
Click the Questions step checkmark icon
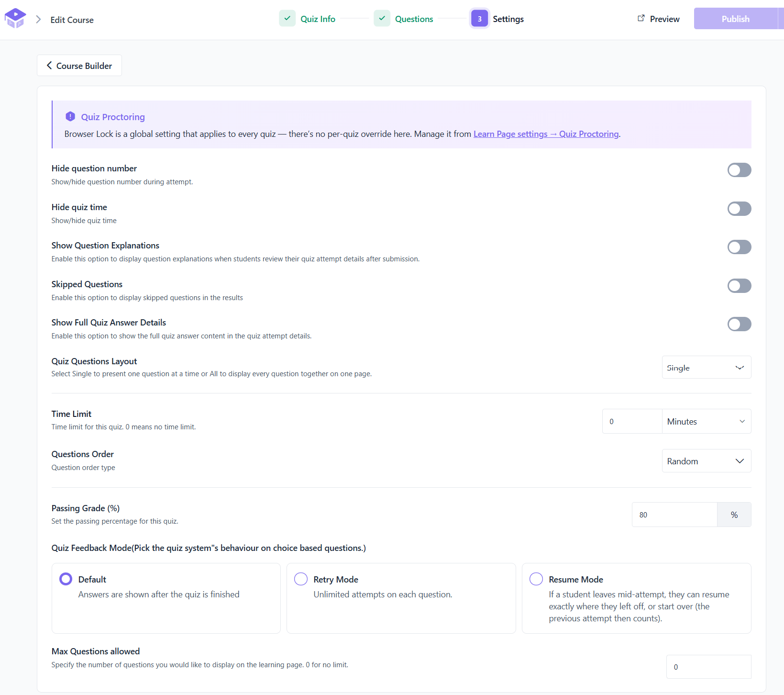(382, 19)
